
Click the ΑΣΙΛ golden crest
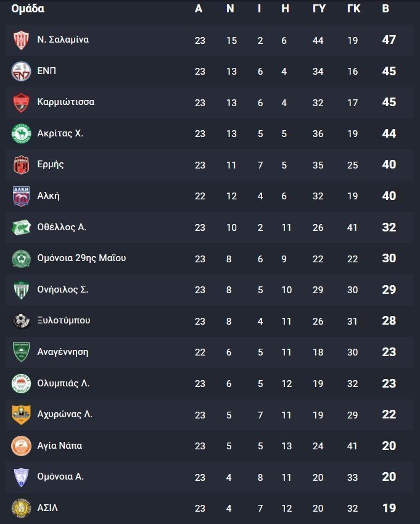(21, 509)
